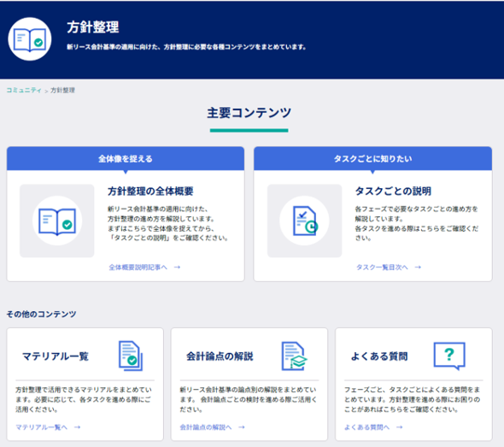Follow the 全体概要説明記事へ link
Image resolution: width=504 pixels, height=447 pixels.
click(x=138, y=268)
